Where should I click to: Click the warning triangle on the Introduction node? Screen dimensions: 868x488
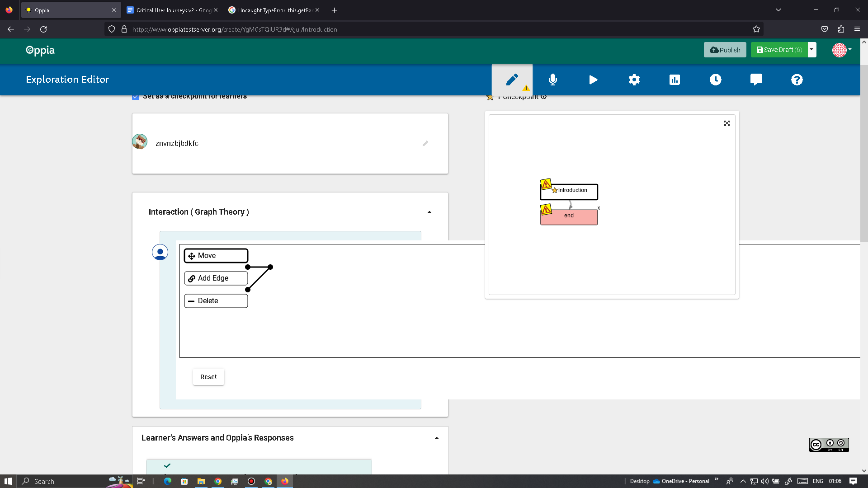click(547, 183)
